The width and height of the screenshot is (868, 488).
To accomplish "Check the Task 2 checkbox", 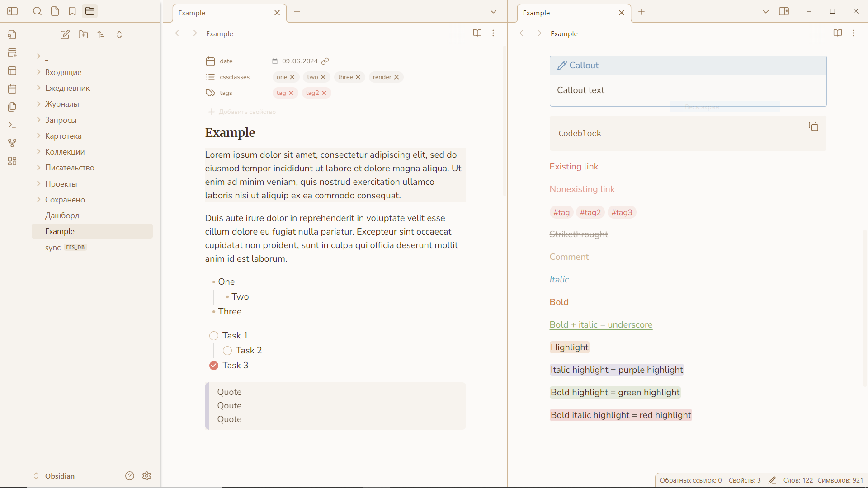I will click(x=227, y=351).
